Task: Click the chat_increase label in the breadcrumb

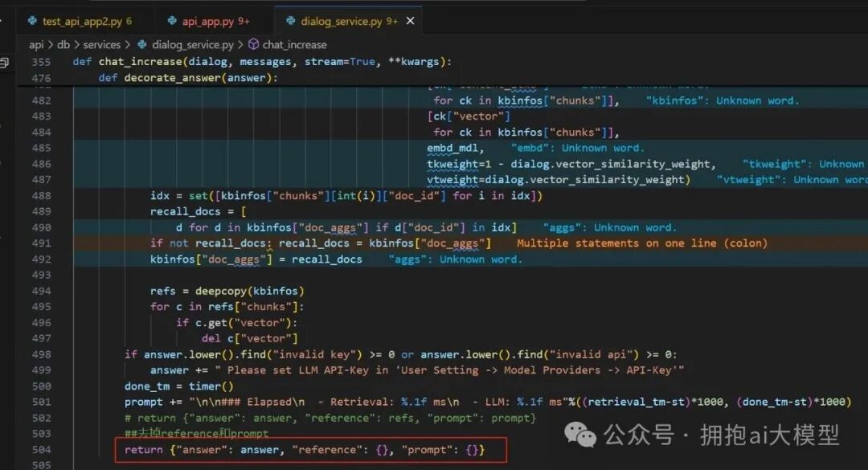Action: [296, 44]
